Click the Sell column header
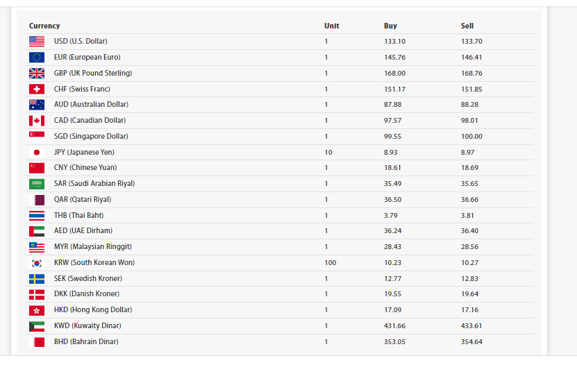577x392 pixels. pyautogui.click(x=467, y=26)
